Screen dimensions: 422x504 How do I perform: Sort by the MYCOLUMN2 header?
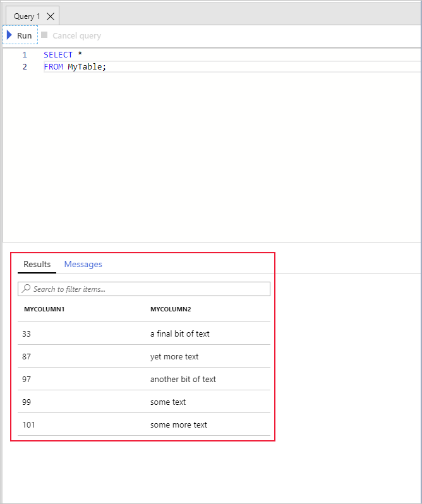click(x=171, y=309)
